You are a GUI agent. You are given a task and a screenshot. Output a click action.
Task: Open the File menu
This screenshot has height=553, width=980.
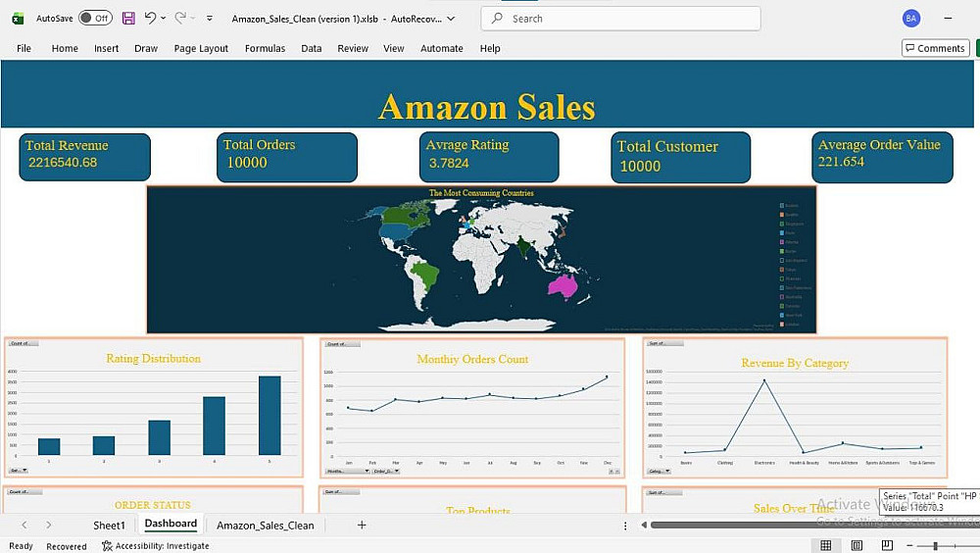pos(24,48)
